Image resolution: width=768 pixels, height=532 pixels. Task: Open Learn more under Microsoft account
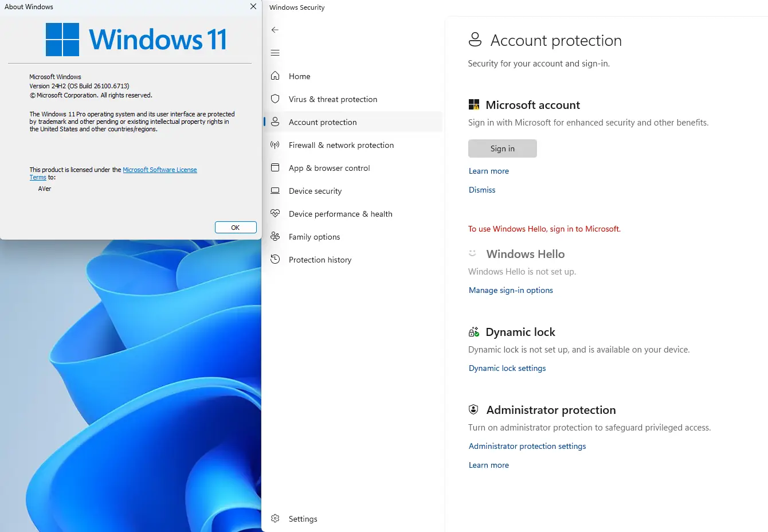pyautogui.click(x=489, y=171)
